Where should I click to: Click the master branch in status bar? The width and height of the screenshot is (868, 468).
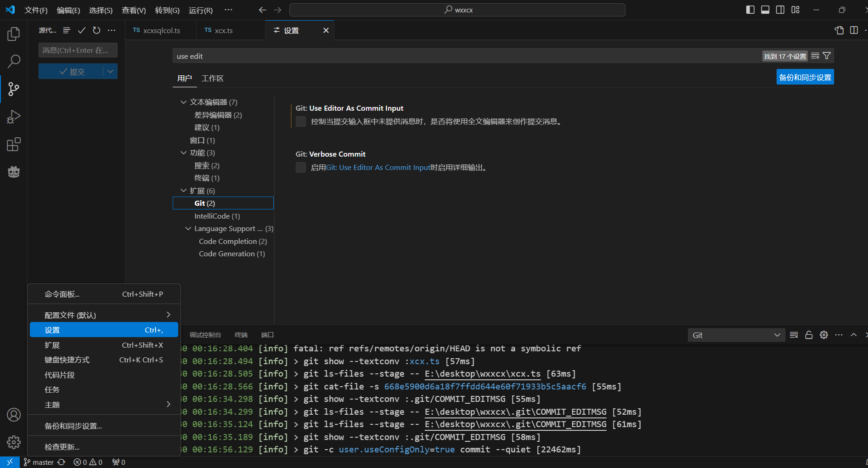pyautogui.click(x=39, y=462)
